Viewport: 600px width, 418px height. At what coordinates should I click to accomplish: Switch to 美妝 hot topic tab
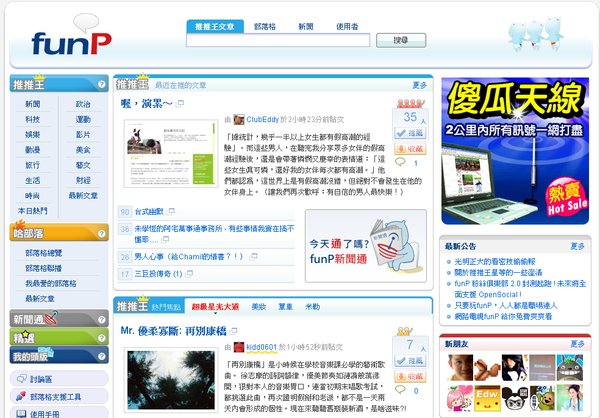click(259, 307)
